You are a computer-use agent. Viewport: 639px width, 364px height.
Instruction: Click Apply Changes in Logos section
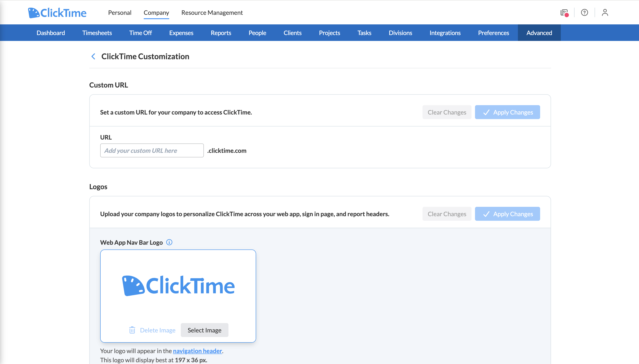(x=507, y=214)
